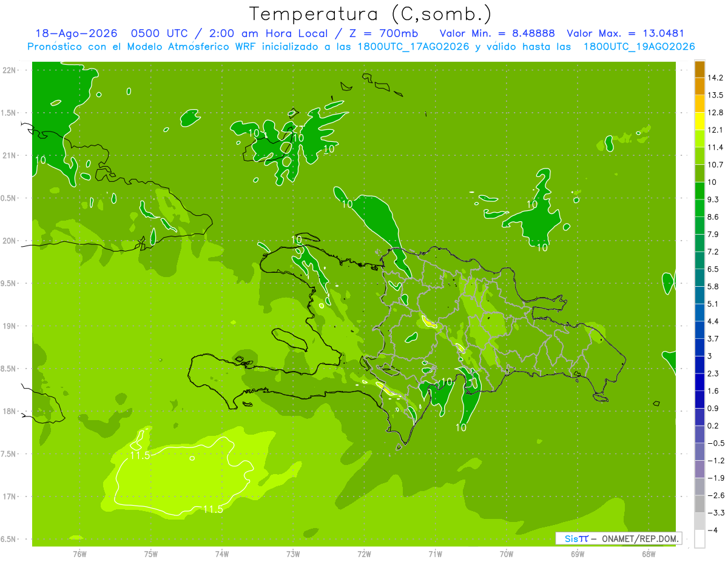Click the '76W' longitude axis label
The image size is (728, 562).
click(x=79, y=554)
